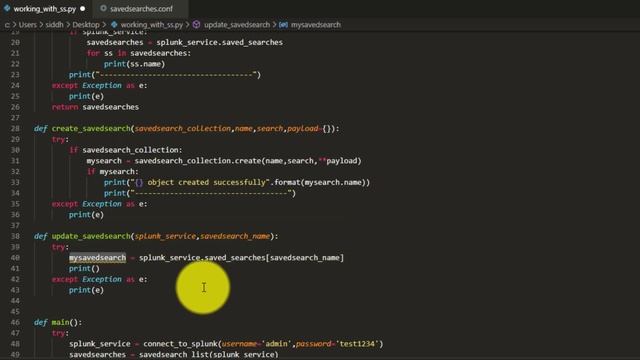The image size is (640, 360).
Task: Click print(e) on line 36
Action: [86, 215]
